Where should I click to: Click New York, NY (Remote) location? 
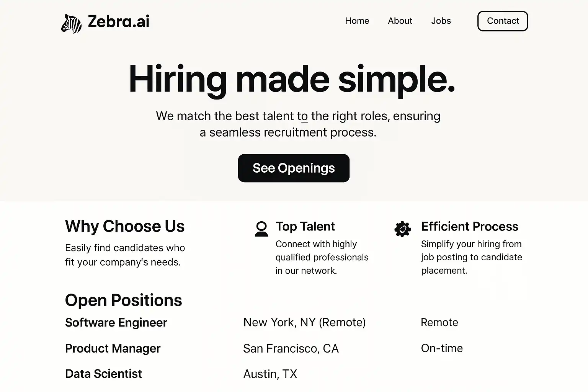coord(304,322)
